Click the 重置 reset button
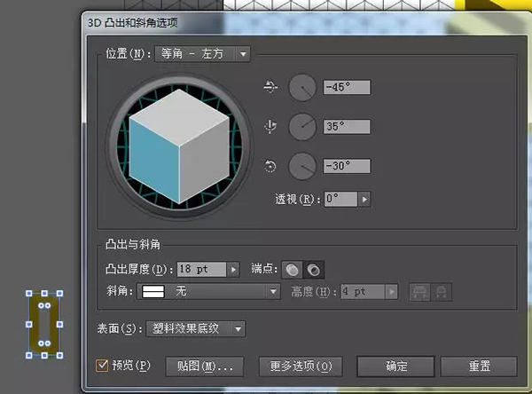The width and height of the screenshot is (532, 394). coord(479,366)
